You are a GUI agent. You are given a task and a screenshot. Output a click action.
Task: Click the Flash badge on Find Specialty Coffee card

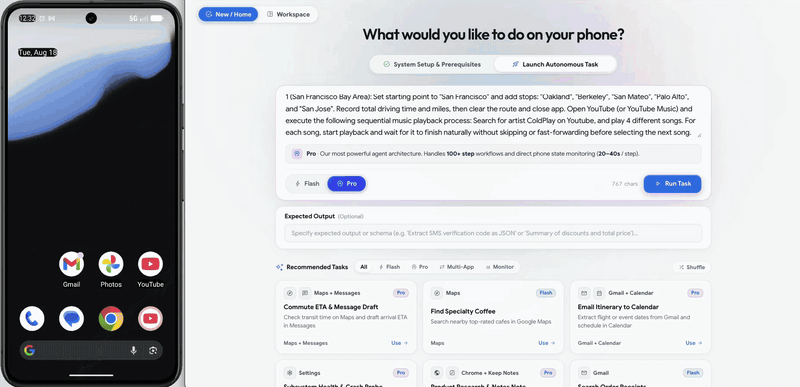click(546, 293)
